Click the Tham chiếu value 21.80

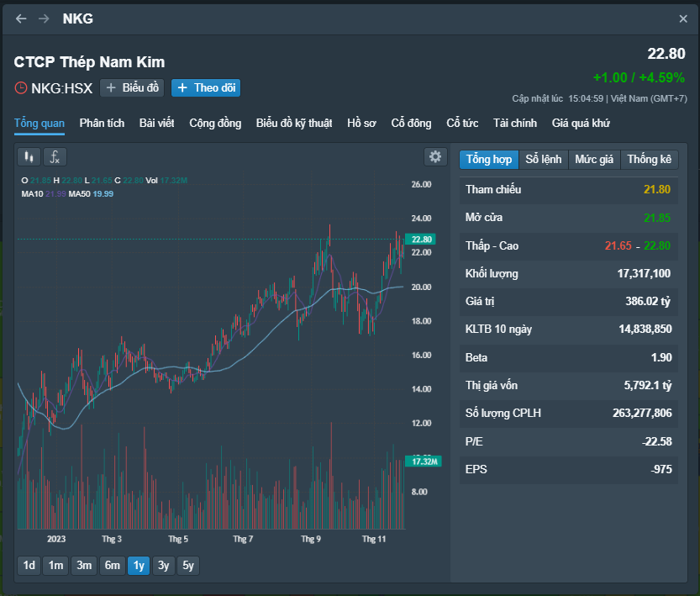(x=657, y=190)
